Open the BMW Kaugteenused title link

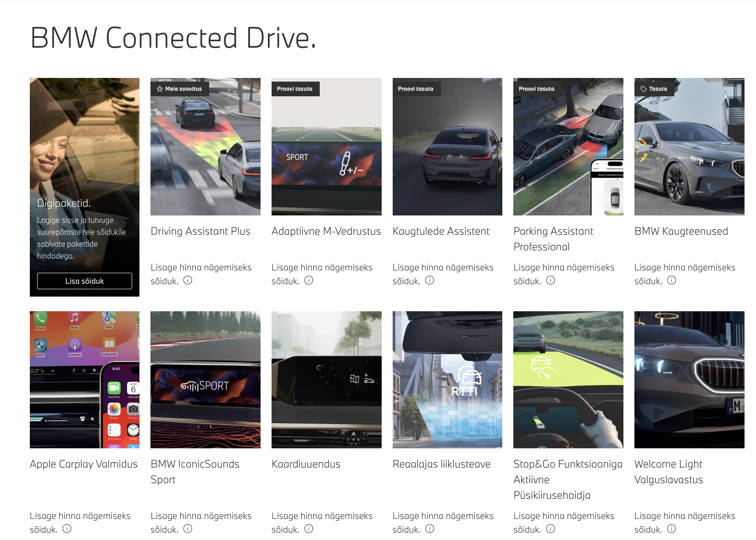click(x=681, y=231)
